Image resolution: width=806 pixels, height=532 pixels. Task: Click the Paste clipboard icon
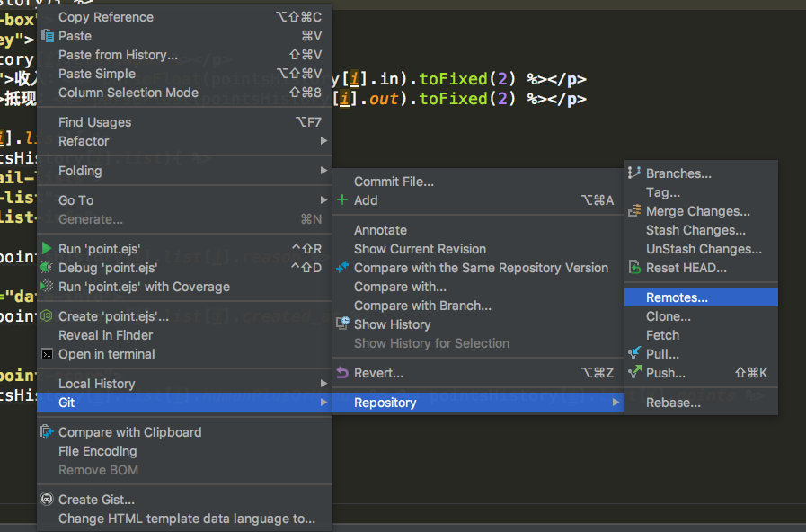tap(48, 36)
